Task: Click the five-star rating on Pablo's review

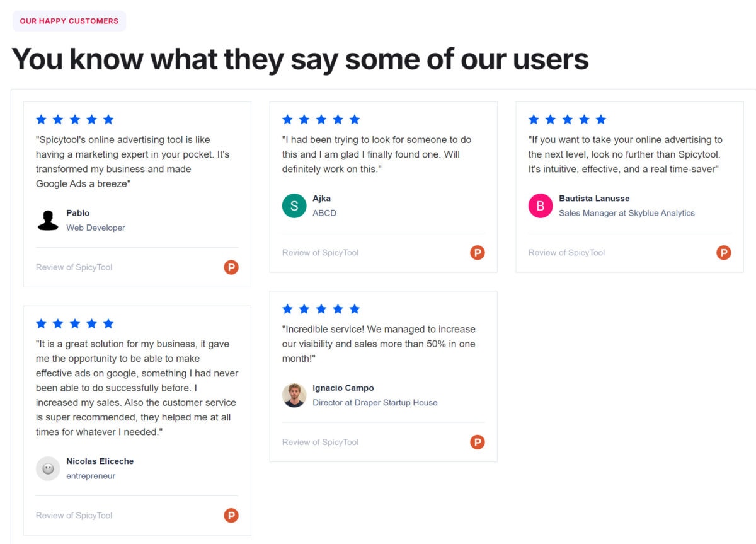Action: coord(75,119)
